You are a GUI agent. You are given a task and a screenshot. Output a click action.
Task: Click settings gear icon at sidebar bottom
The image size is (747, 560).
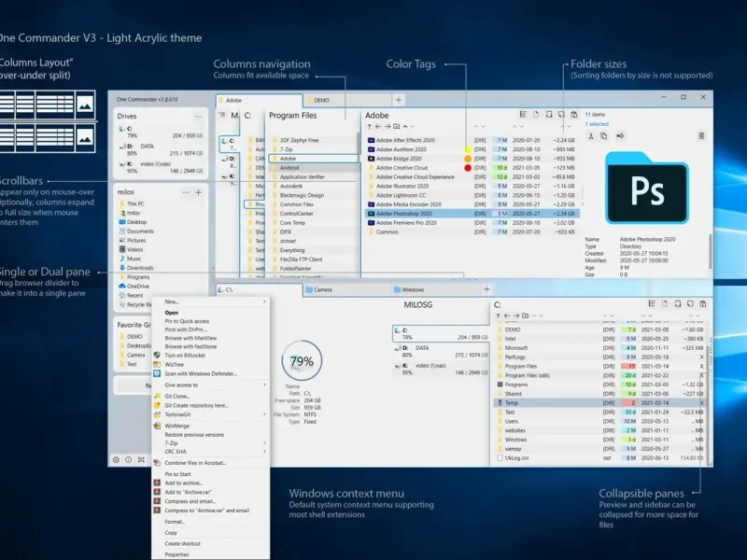pyautogui.click(x=116, y=459)
